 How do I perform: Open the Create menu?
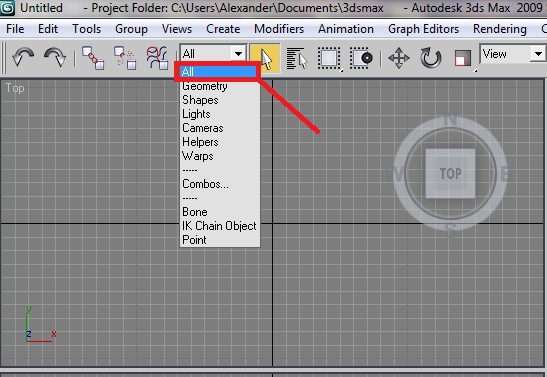223,29
